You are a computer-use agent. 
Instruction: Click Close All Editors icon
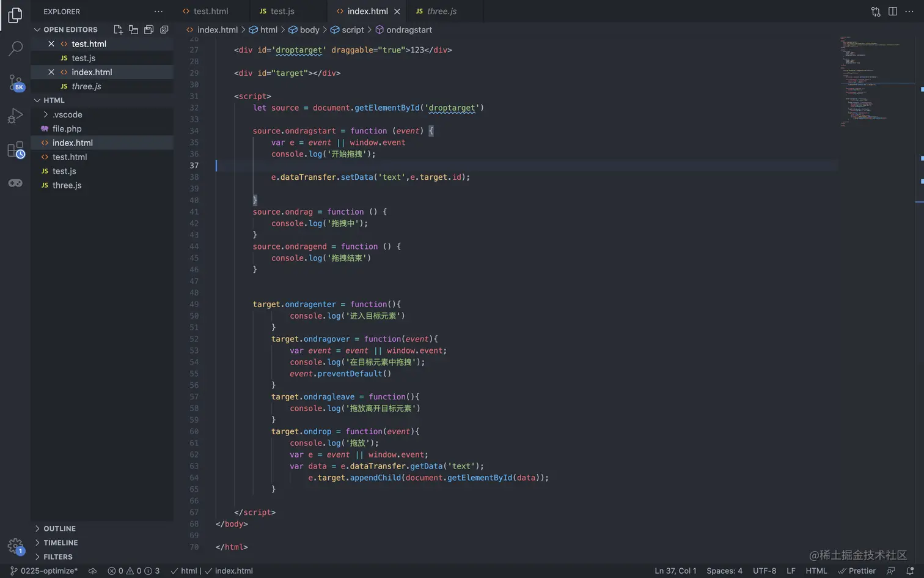(x=164, y=29)
